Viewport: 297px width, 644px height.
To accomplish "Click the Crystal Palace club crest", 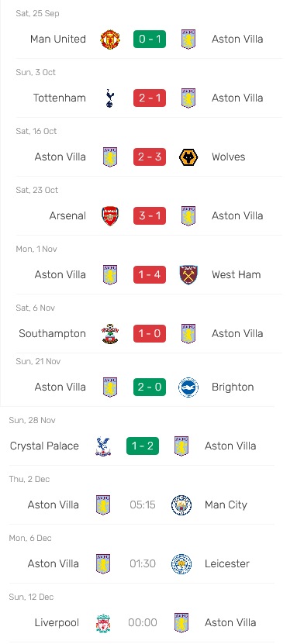I will click(x=103, y=446).
